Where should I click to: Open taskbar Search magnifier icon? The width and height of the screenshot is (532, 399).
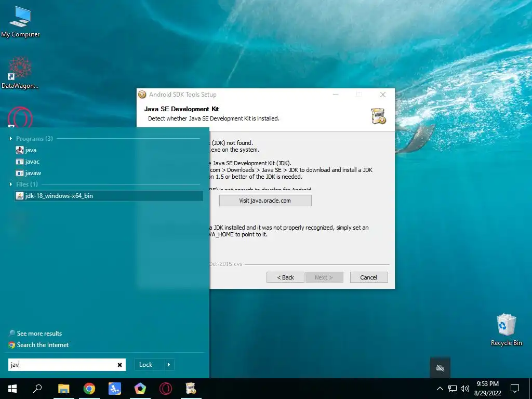[x=37, y=389]
